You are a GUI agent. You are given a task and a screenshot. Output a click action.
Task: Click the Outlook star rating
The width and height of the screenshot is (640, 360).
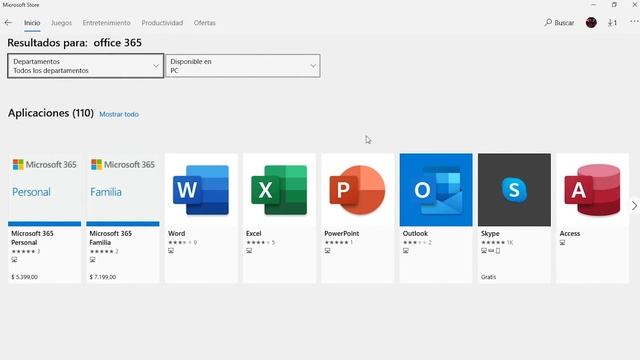(414, 242)
